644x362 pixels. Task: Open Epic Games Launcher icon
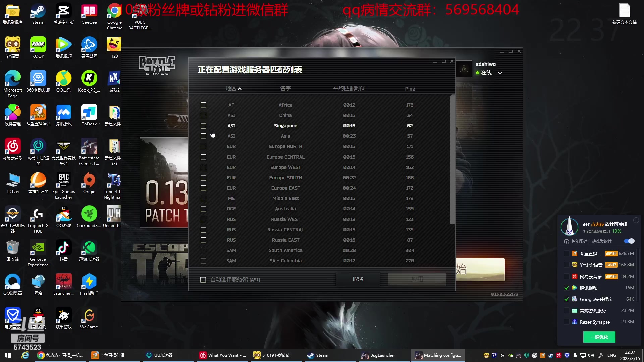64,186
